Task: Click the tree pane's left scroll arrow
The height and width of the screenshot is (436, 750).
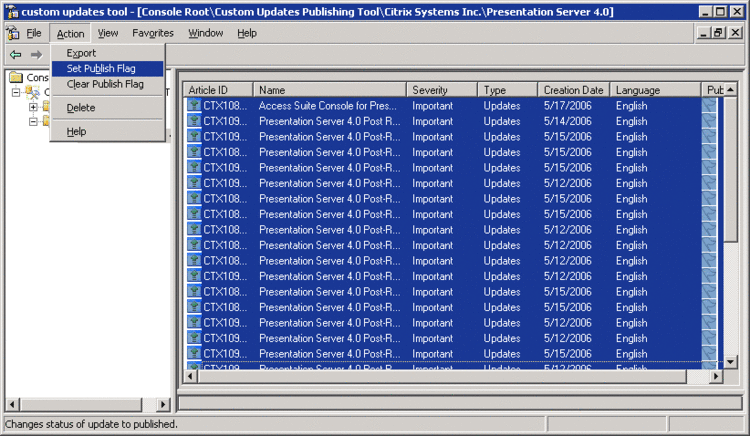Action: pyautogui.click(x=12, y=404)
